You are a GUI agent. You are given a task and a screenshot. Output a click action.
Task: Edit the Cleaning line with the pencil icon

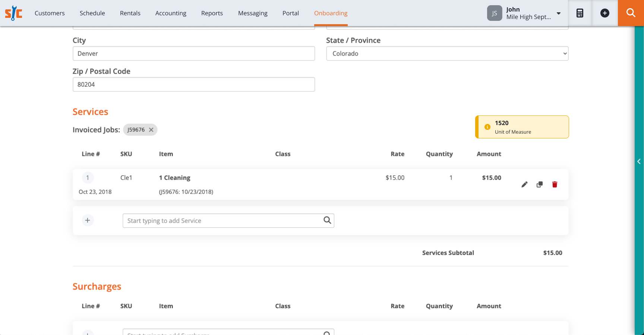coord(524,185)
